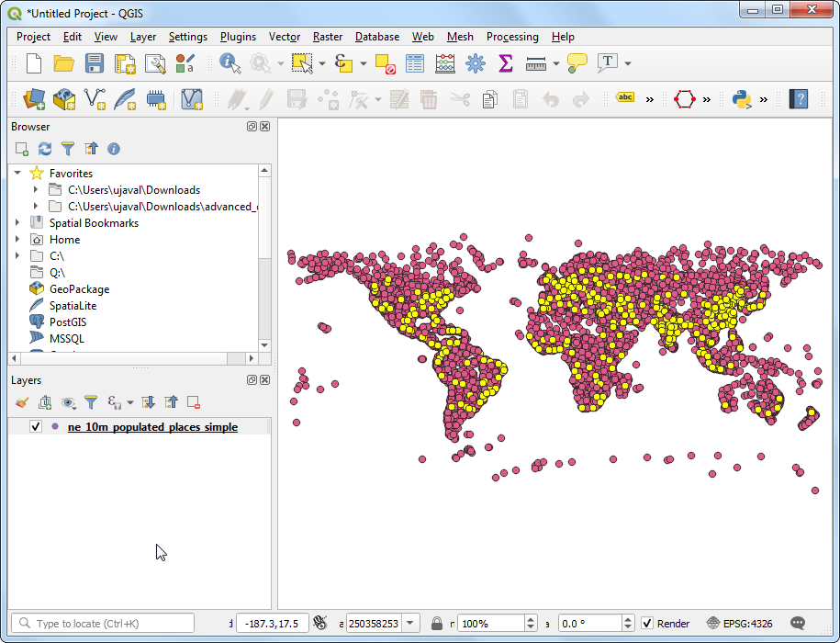Viewport: 840px width, 643px height.
Task: Toggle the Render checkbox in status bar
Action: pyautogui.click(x=647, y=624)
